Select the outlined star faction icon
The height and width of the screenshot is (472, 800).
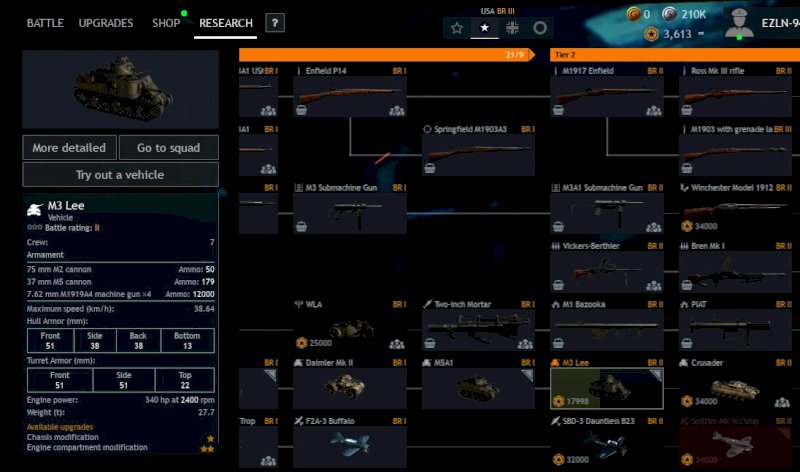pyautogui.click(x=457, y=28)
